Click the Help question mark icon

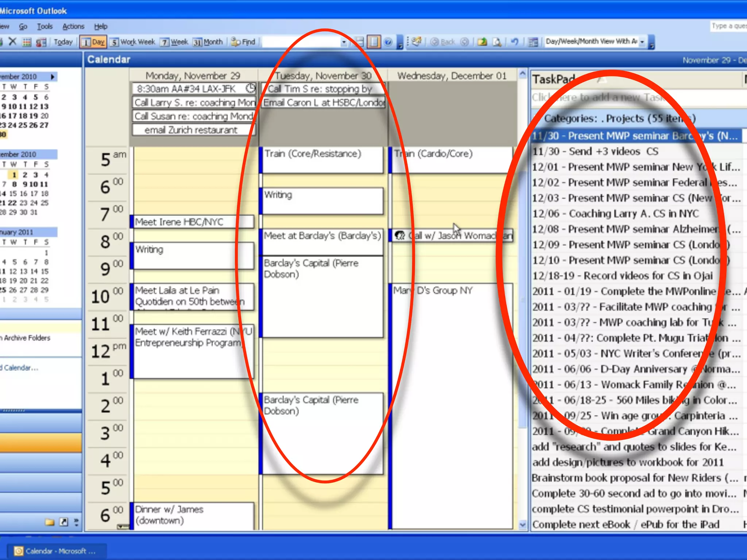point(388,42)
